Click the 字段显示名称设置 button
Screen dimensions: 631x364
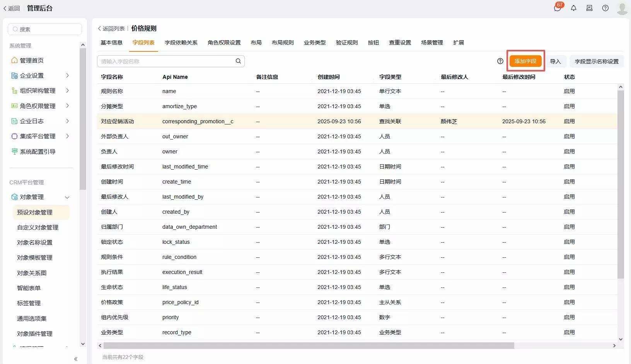point(596,61)
